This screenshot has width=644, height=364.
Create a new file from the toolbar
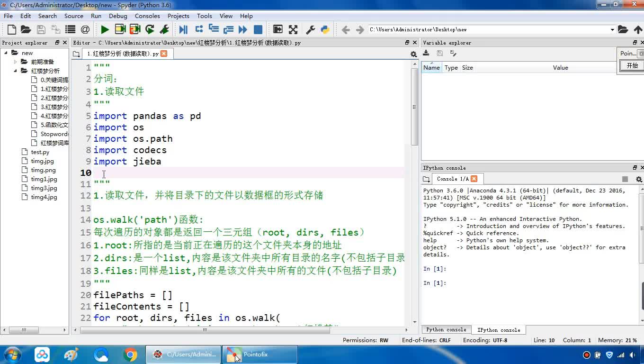(x=12, y=29)
